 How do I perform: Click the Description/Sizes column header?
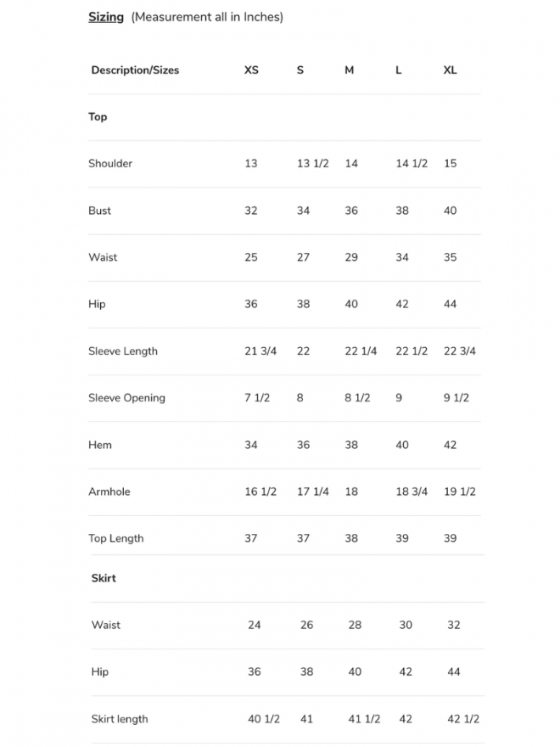click(x=135, y=70)
